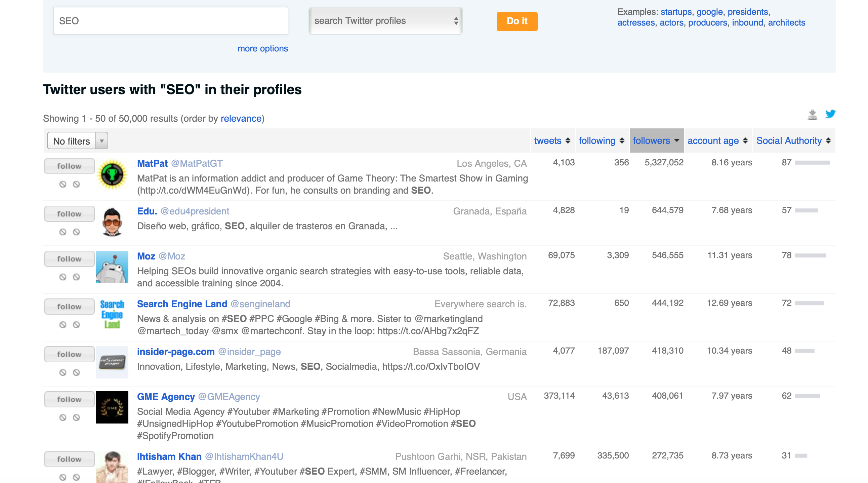Click the Moz robot avatar
The width and height of the screenshot is (868, 483).
coord(112,267)
